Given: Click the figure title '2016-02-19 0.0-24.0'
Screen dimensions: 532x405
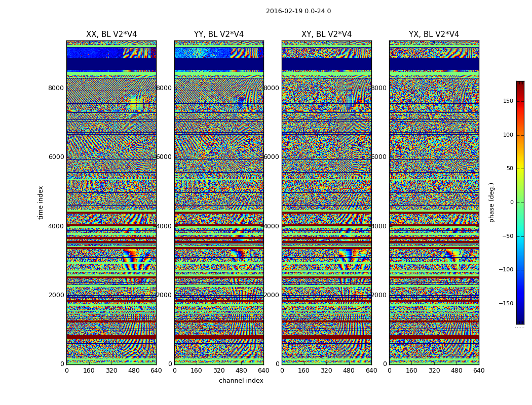Looking at the screenshot, I should point(298,11).
